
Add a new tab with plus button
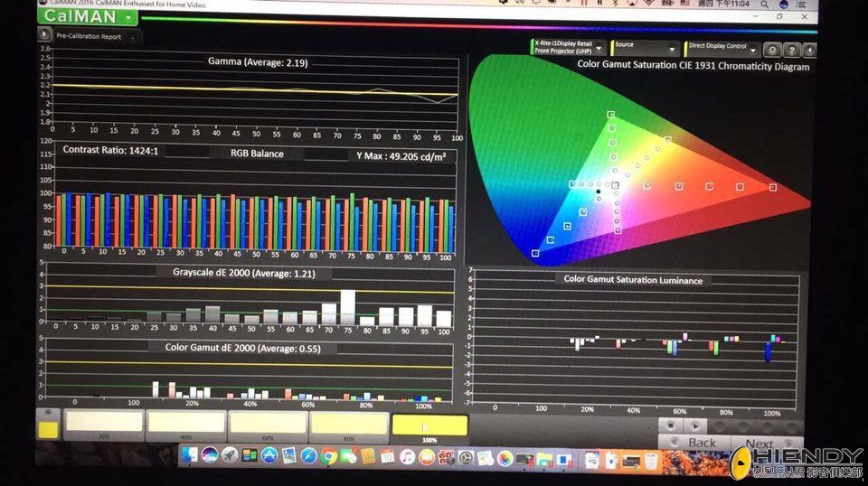[x=133, y=38]
